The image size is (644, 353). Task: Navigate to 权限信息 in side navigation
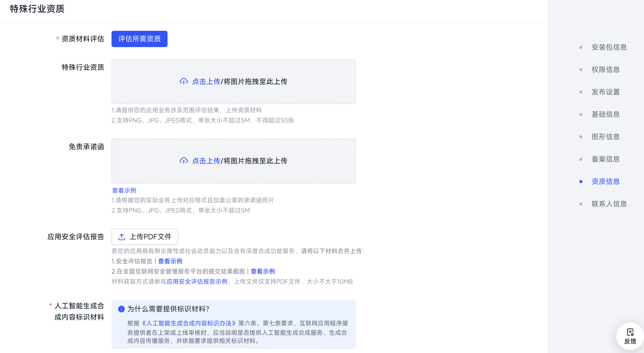click(605, 70)
